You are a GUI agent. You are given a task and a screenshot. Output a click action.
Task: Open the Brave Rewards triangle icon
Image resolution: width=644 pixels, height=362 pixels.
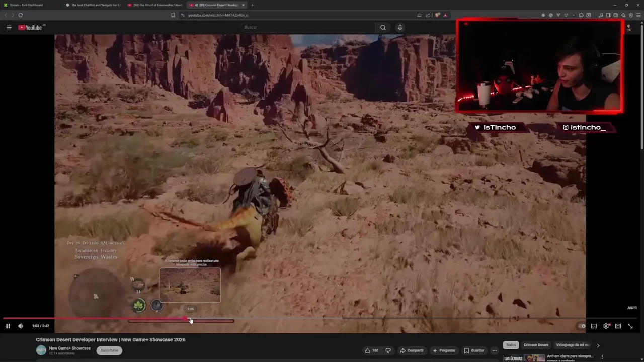pyautogui.click(x=445, y=15)
